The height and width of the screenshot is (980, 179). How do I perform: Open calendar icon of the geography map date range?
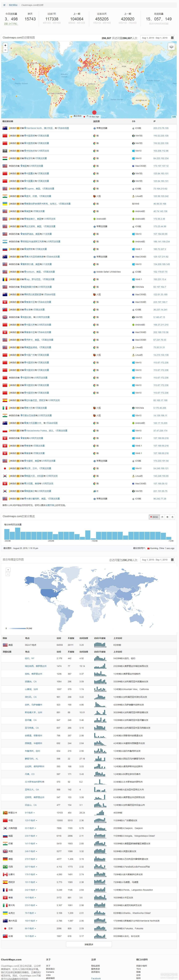(x=172, y=560)
